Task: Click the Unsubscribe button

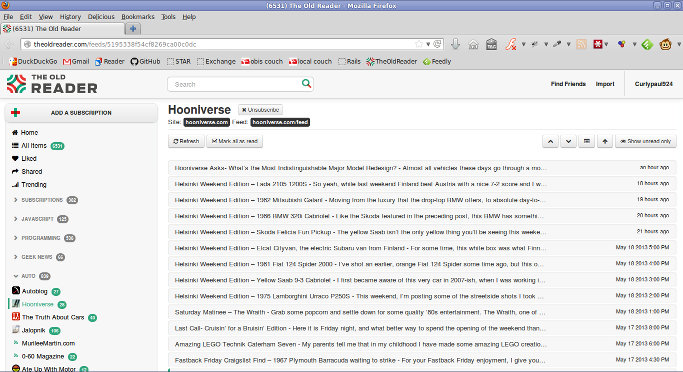Action: point(260,110)
